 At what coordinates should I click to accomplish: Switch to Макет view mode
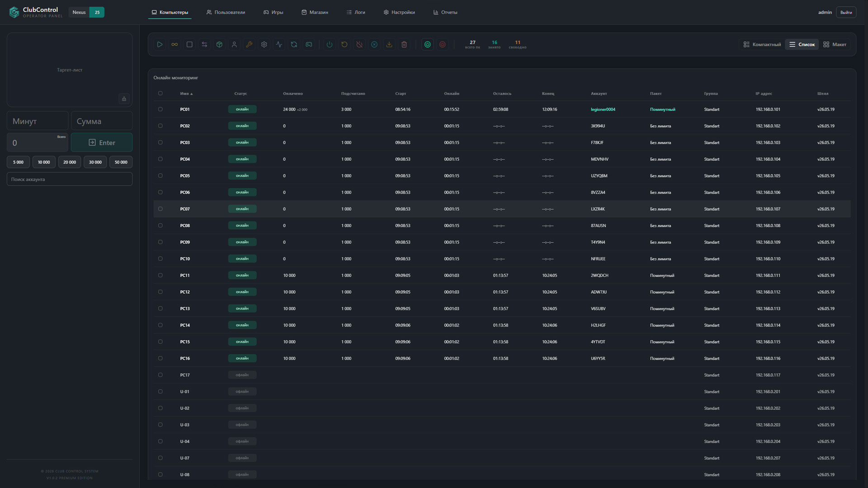[835, 44]
